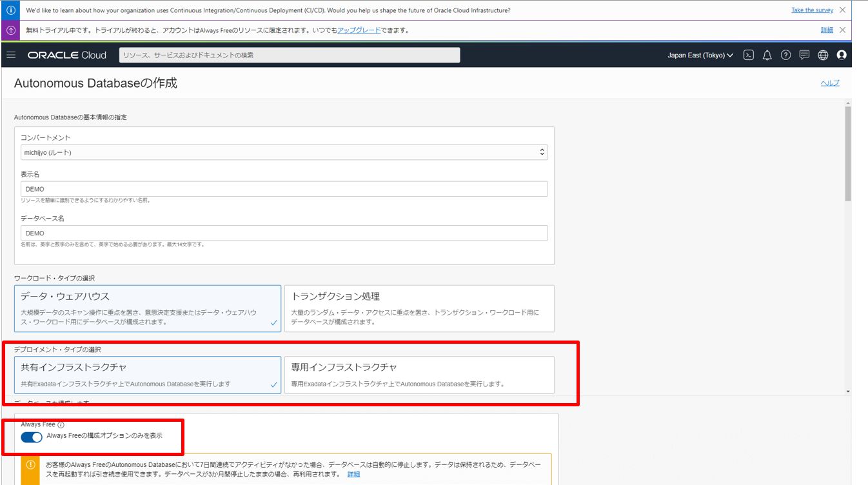This screenshot has height=485, width=868.
Task: View the Always Free info icon tooltip
Action: [x=59, y=424]
